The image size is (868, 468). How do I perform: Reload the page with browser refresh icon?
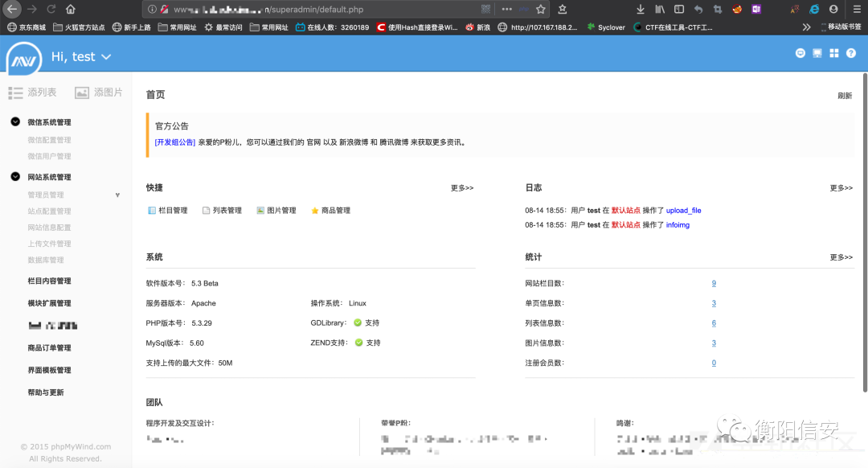coord(51,9)
